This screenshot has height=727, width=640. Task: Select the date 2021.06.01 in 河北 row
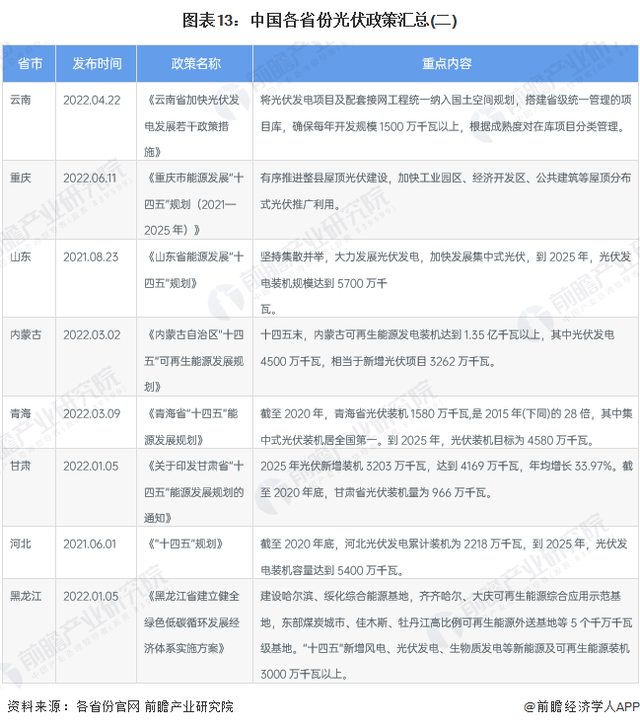[93, 545]
